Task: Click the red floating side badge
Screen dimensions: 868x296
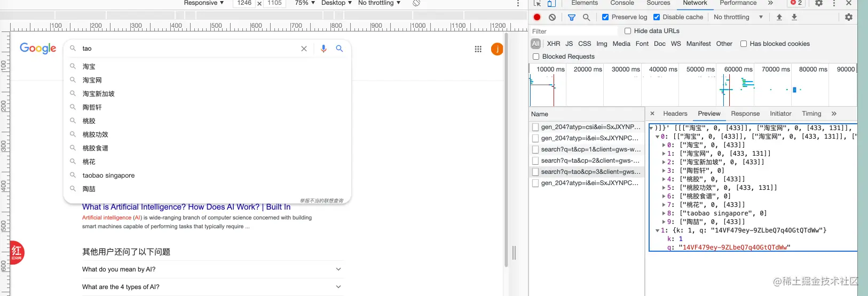Action: (17, 252)
